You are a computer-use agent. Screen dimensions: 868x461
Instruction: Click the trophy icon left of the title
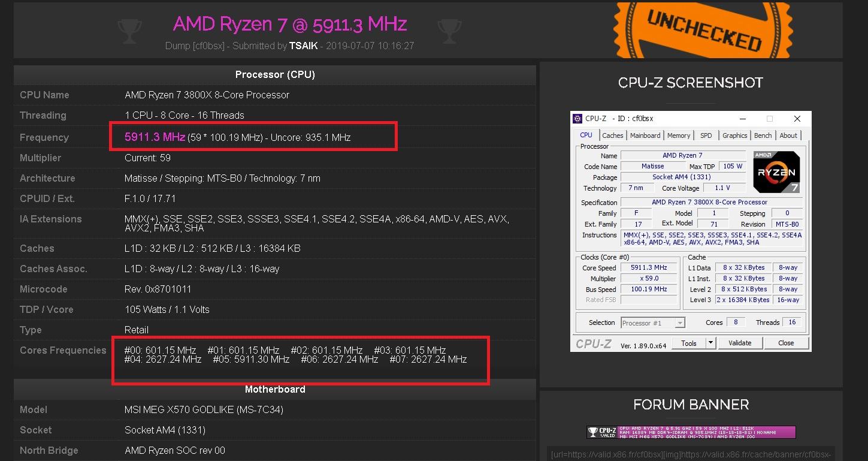[130, 31]
